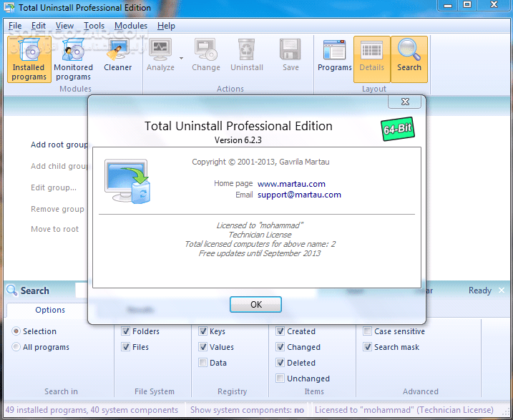Uncheck the Keys checkbox
Image resolution: width=513 pixels, height=420 pixels.
203,331
